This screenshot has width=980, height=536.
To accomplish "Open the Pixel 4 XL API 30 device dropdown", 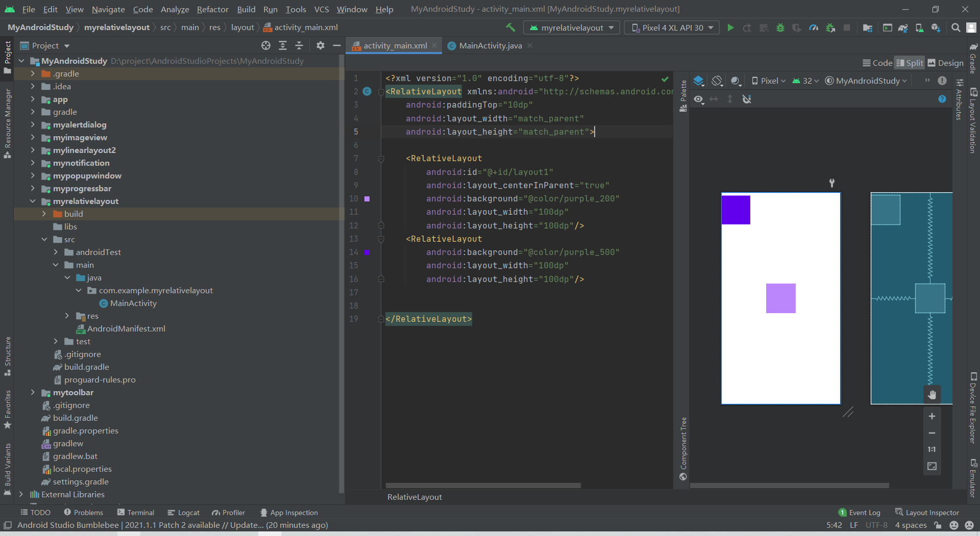I will click(672, 28).
